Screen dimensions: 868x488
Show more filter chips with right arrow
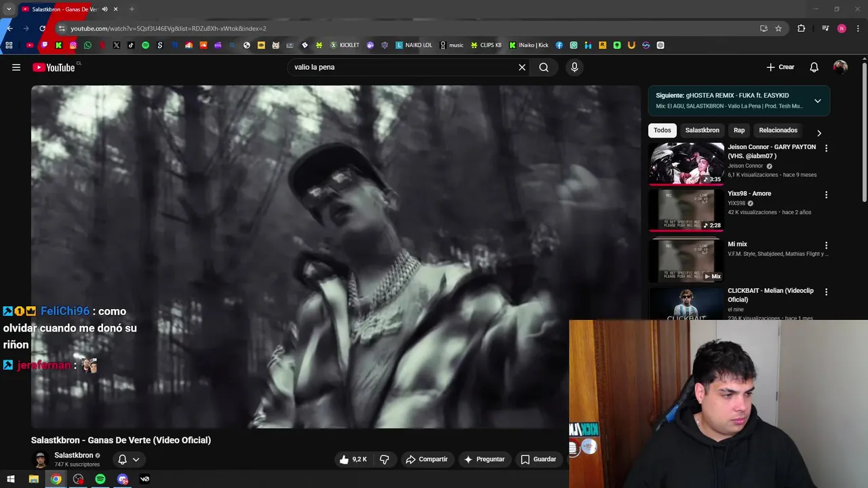coord(818,133)
